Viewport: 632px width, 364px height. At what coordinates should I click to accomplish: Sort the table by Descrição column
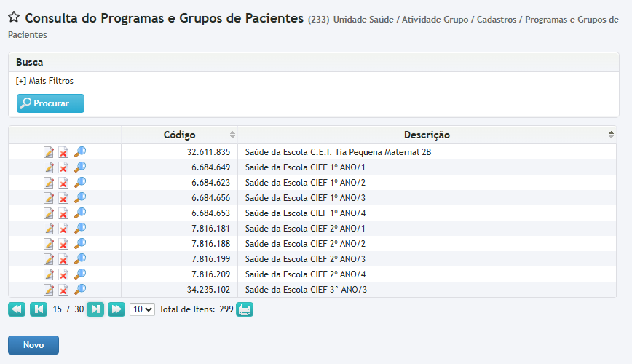tap(427, 135)
